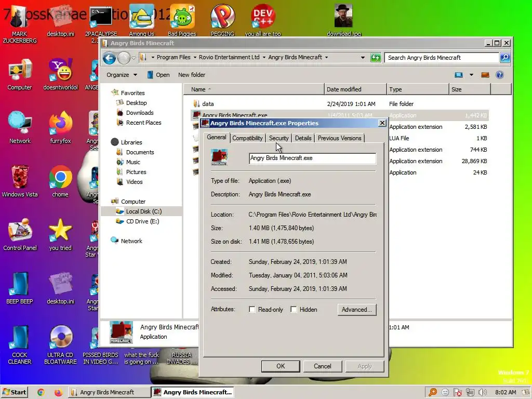Open the DEV C++ desktop shortcut
532x399 pixels.
click(262, 19)
